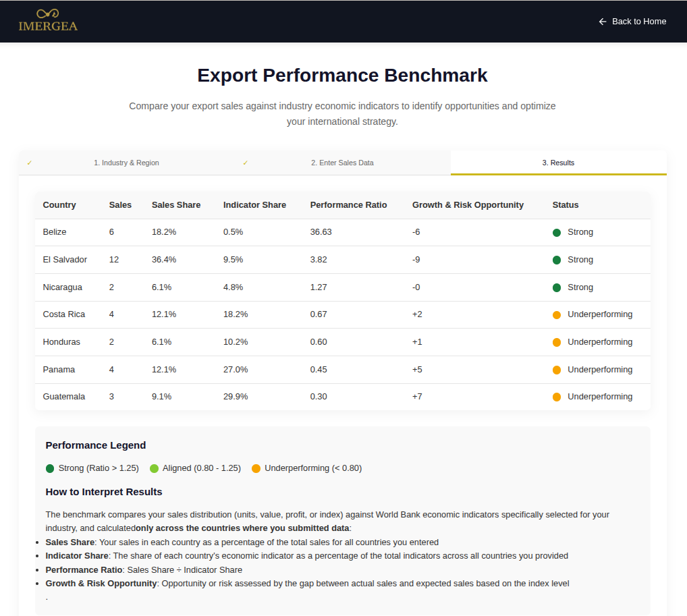Click the Aligned legend dot

pyautogui.click(x=154, y=468)
